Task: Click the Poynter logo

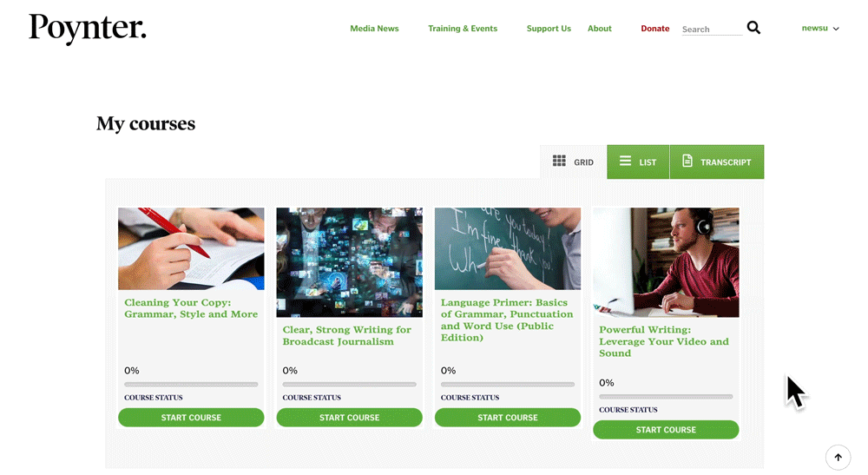Action: tap(88, 29)
